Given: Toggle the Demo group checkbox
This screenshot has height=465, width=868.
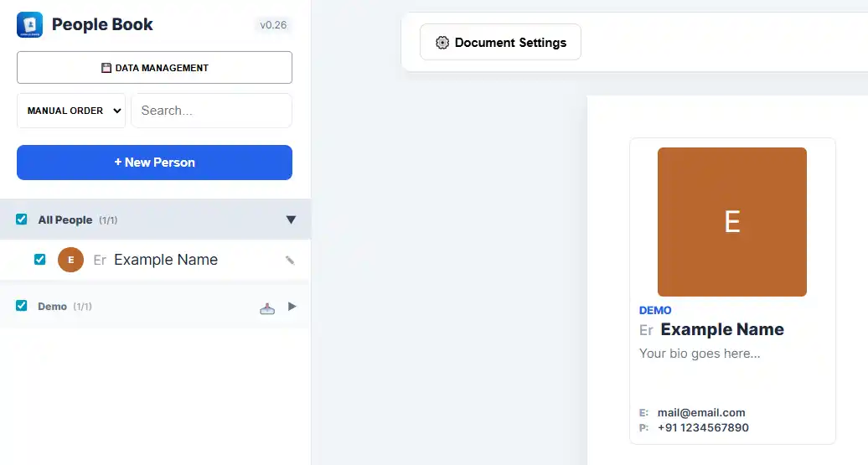Looking at the screenshot, I should click(22, 306).
